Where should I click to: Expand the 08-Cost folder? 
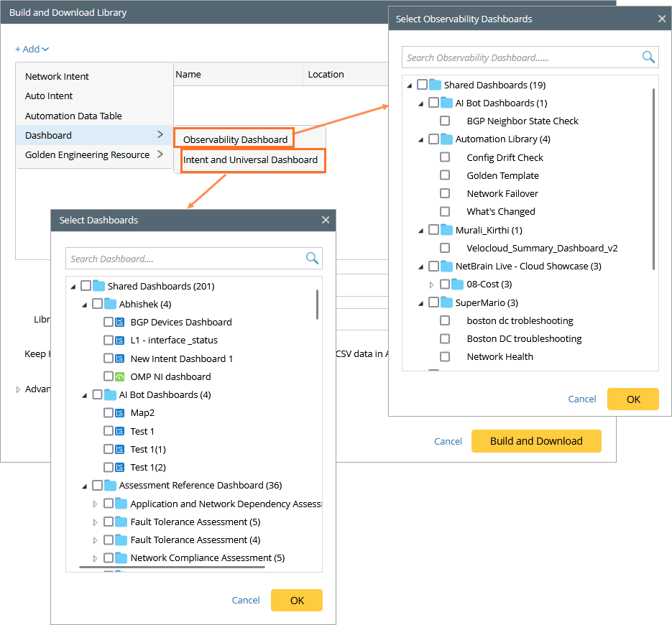coord(432,284)
